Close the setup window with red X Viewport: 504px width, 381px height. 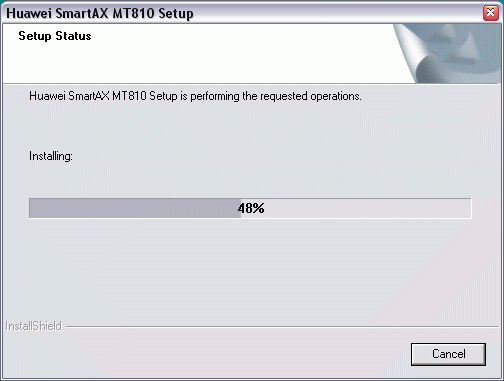491,13
